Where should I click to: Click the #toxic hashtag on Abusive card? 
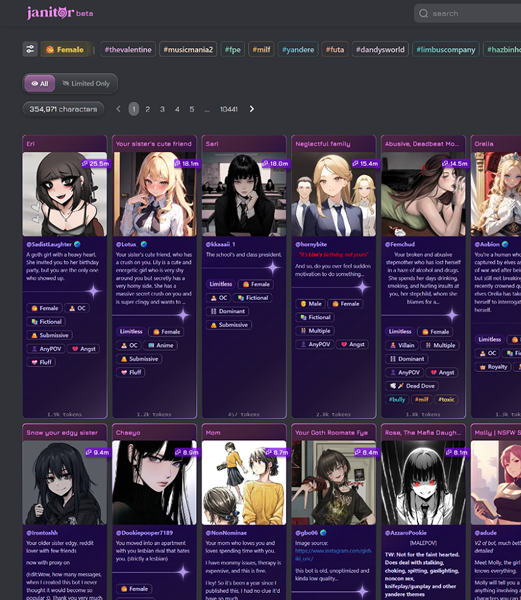pyautogui.click(x=446, y=399)
